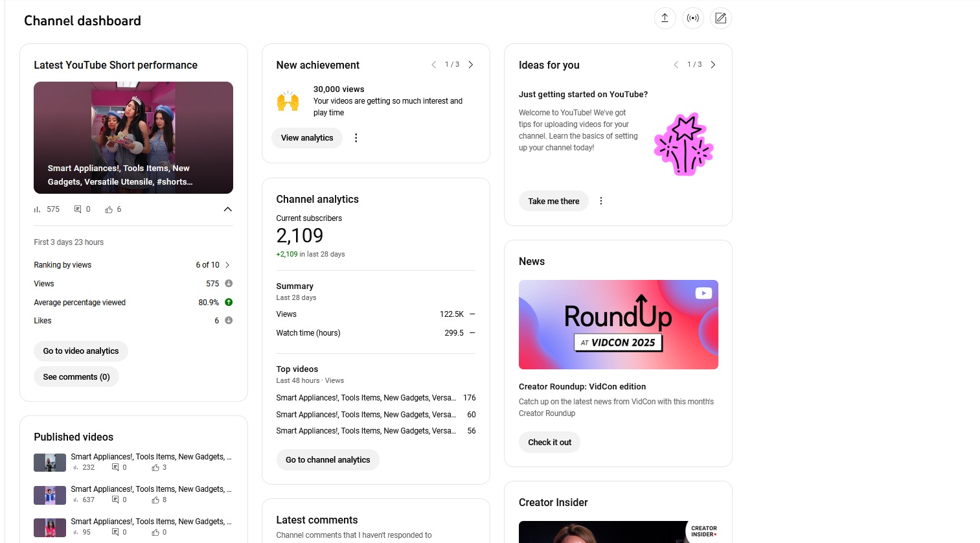Click the gray down arrow beside Likes 6
This screenshot has height=543, width=980.
pos(229,320)
